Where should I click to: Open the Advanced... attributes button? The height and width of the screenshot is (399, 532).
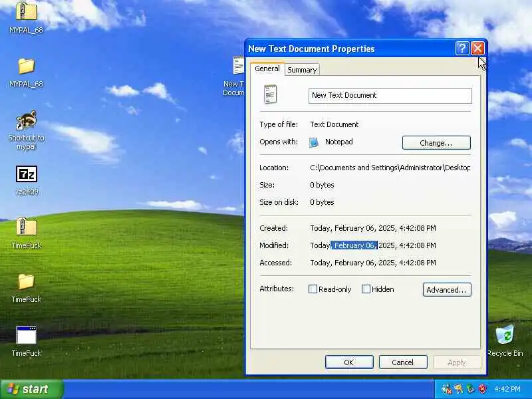pos(447,290)
